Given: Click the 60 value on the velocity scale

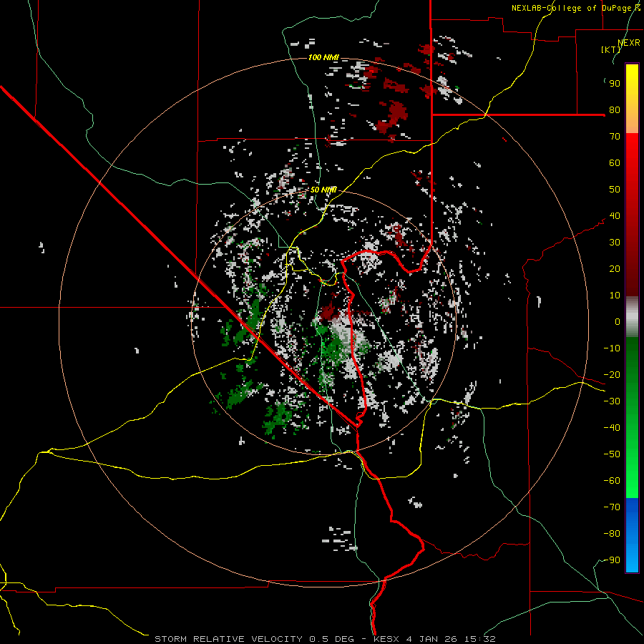Looking at the screenshot, I should (615, 163).
